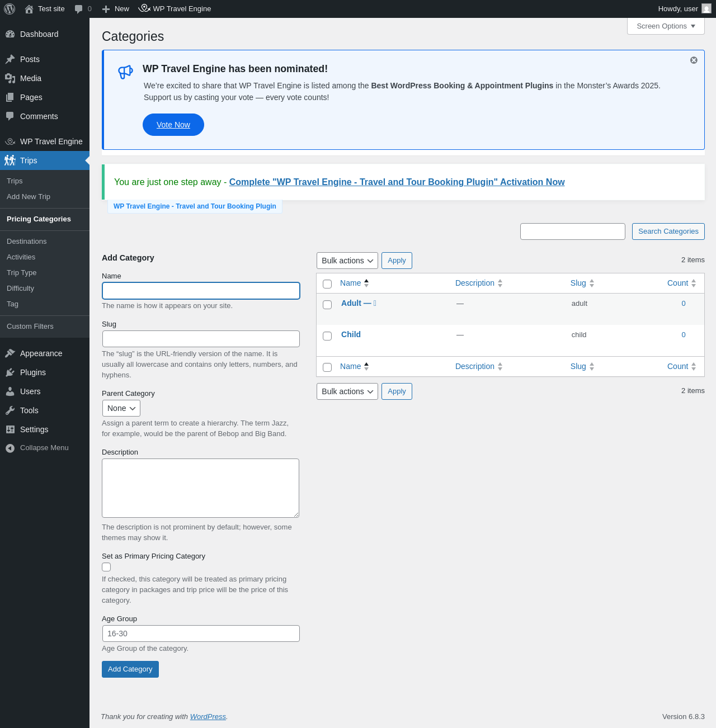
Task: Check the select-all checkbox in table header
Action: [x=327, y=284]
